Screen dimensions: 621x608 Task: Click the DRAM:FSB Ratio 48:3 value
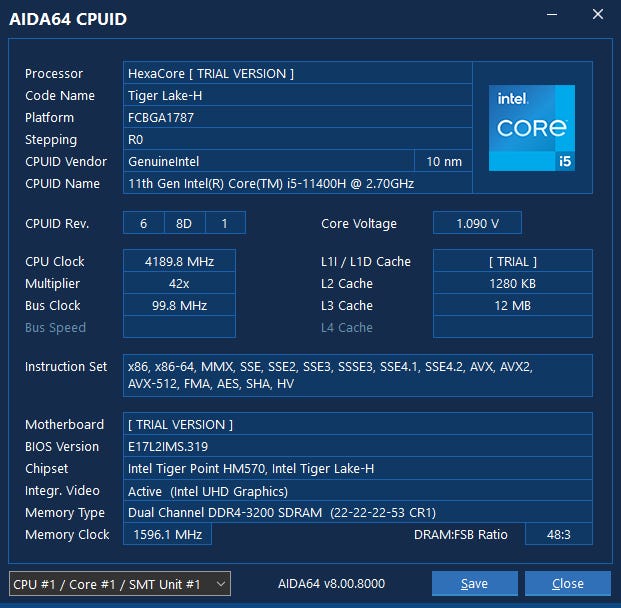(x=558, y=535)
